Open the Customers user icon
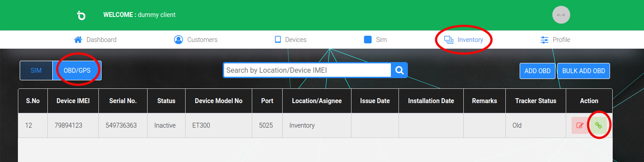 pos(178,40)
